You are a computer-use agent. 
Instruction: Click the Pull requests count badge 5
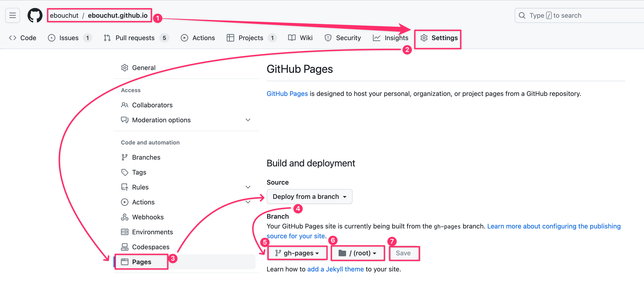pos(164,38)
